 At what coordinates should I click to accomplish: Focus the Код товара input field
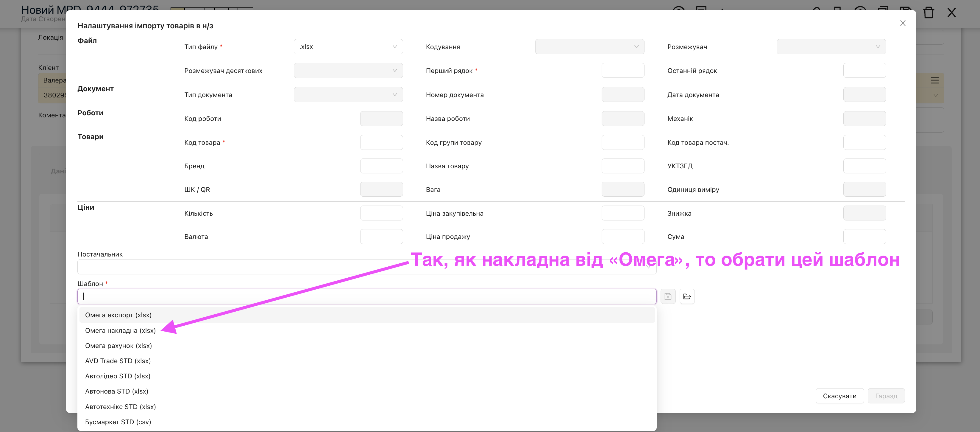coord(381,142)
